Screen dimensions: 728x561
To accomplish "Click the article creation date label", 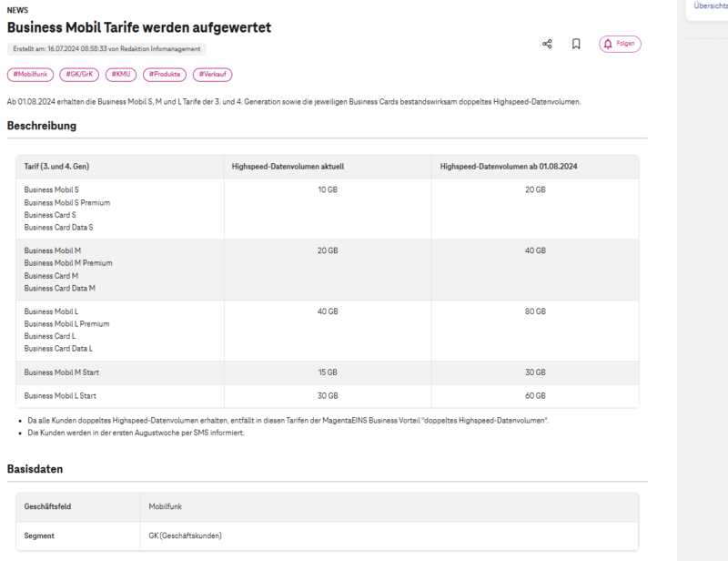I will coord(106,49).
